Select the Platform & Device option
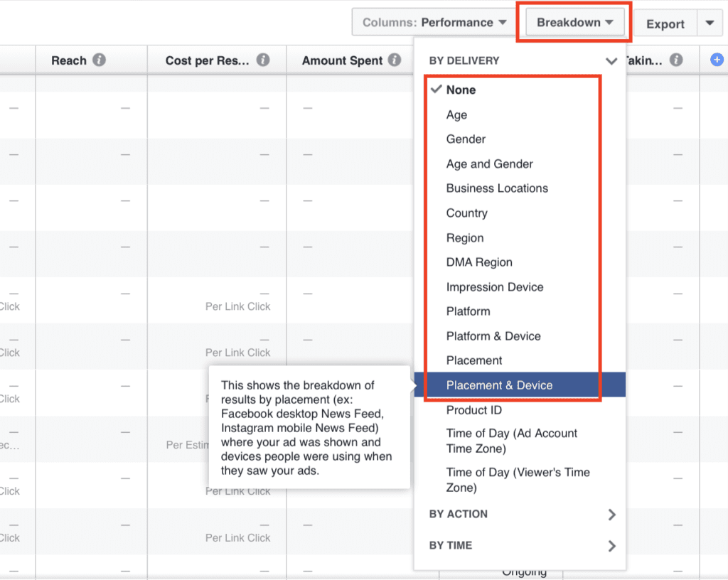This screenshot has width=728, height=580. (x=520, y=336)
